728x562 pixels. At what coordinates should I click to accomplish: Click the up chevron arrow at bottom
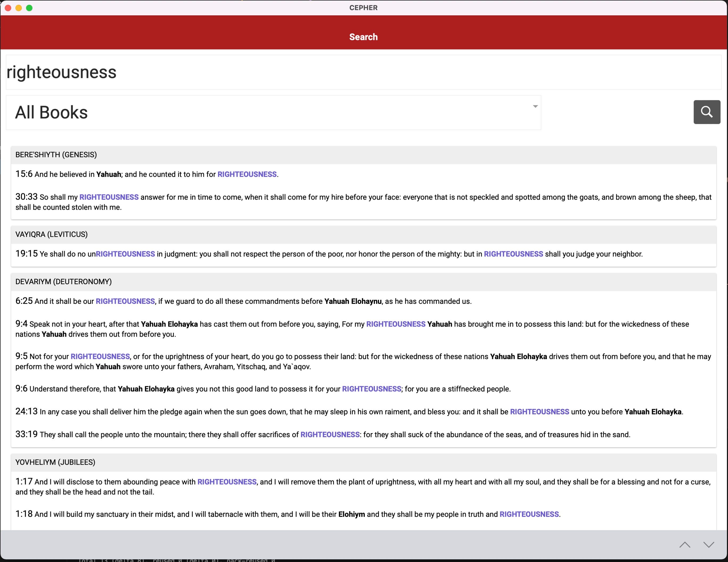pos(685,545)
